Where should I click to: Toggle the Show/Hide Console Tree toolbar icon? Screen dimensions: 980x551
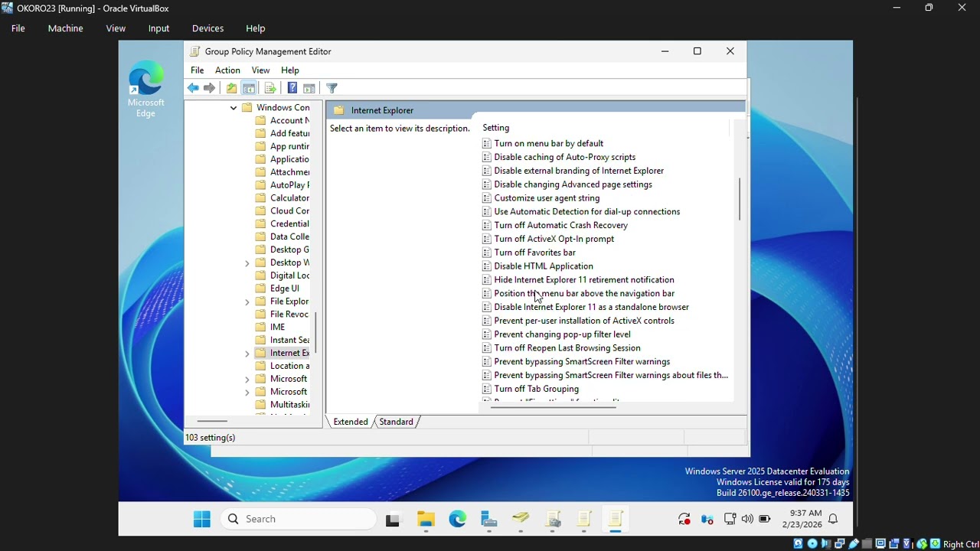point(249,88)
